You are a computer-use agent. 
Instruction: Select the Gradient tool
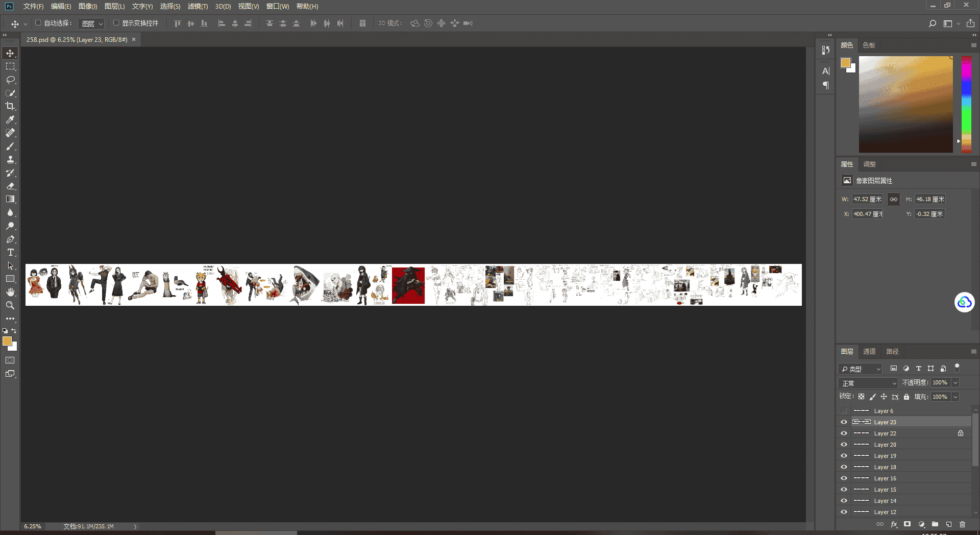(x=10, y=200)
